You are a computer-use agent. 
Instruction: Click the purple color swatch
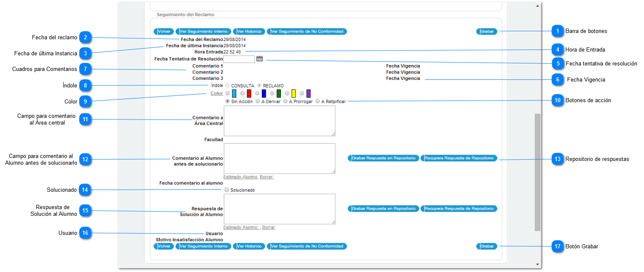(x=308, y=93)
